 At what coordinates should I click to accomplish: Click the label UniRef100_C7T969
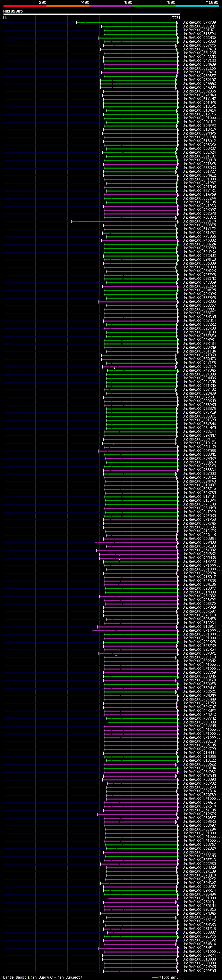click(199, 355)
